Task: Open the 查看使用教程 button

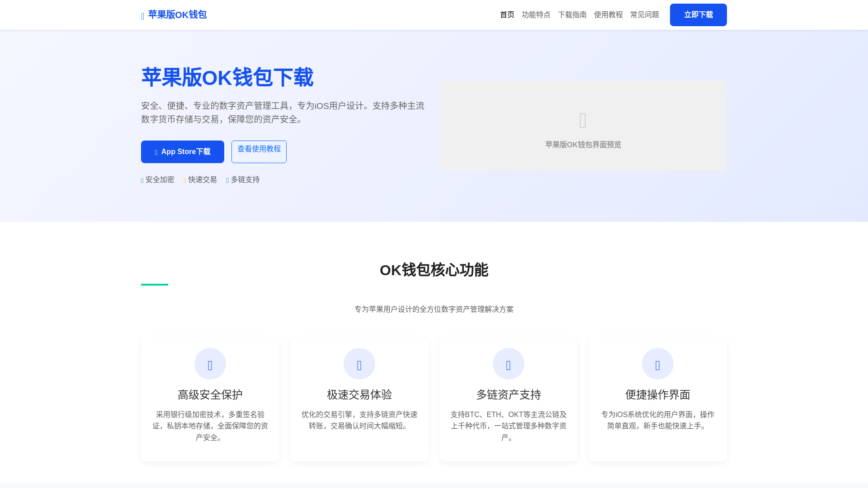Action: (259, 152)
